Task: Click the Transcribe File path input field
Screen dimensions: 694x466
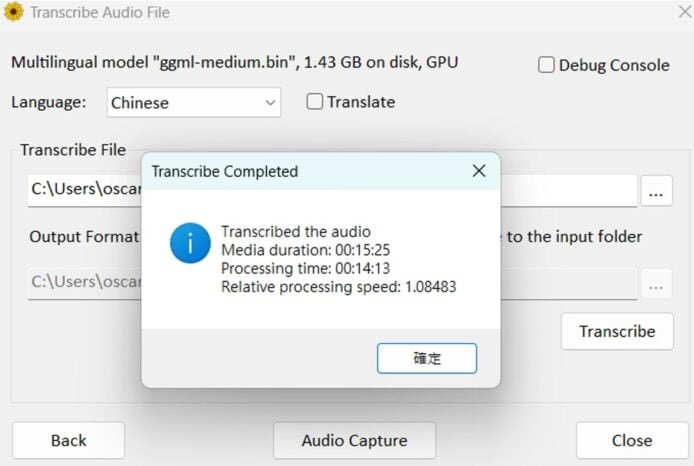Action: tap(85, 190)
